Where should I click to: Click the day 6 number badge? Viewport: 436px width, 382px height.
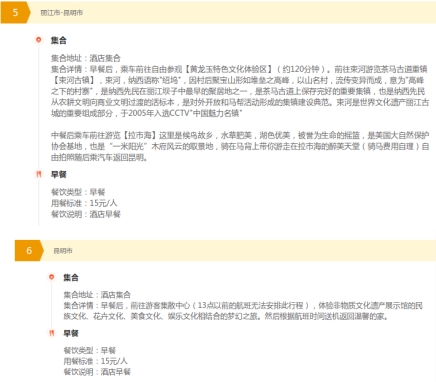pos(29,250)
